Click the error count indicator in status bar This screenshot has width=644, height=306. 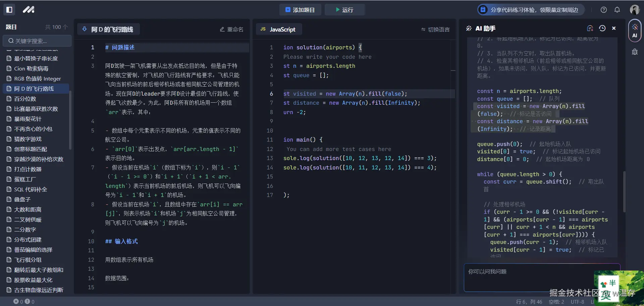[18, 302]
